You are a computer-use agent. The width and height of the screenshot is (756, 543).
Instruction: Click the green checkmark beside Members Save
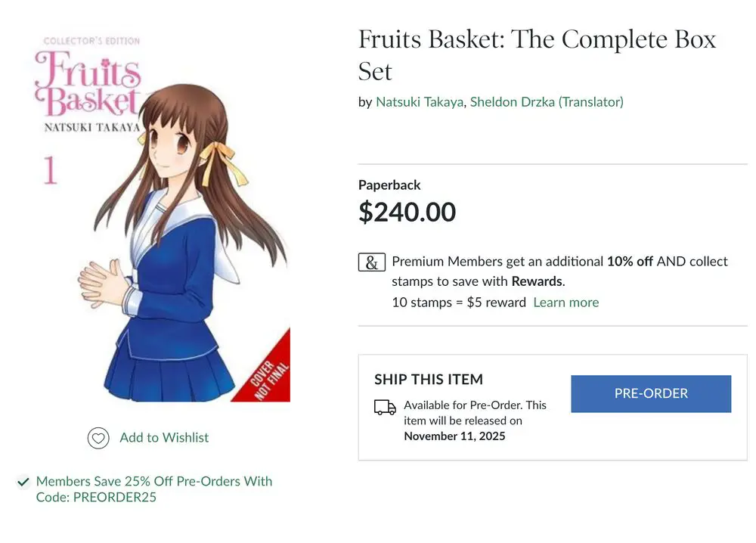[24, 482]
